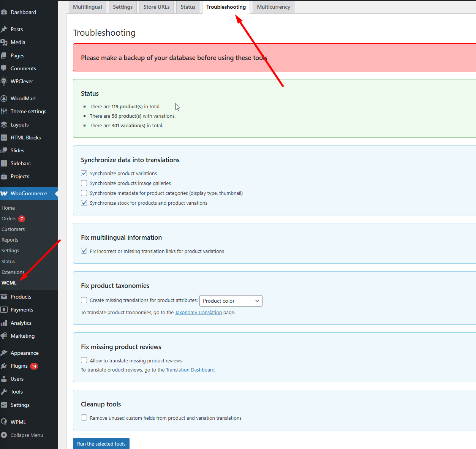Screen dimensions: 476x449
Task: Click the Slides icon
Action: [4, 150]
